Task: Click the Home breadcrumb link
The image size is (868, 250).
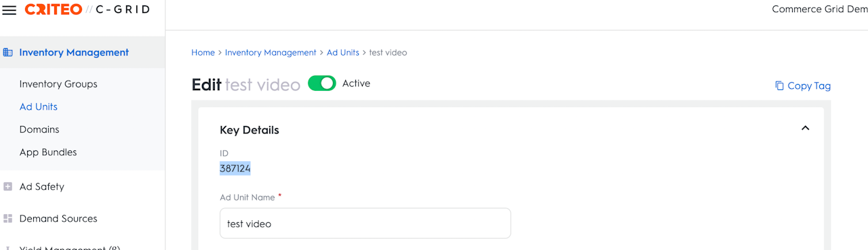Action: (x=203, y=52)
